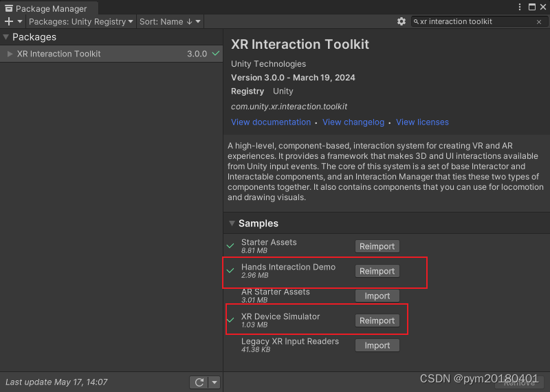Click the Unity Technologies author text

point(268,64)
